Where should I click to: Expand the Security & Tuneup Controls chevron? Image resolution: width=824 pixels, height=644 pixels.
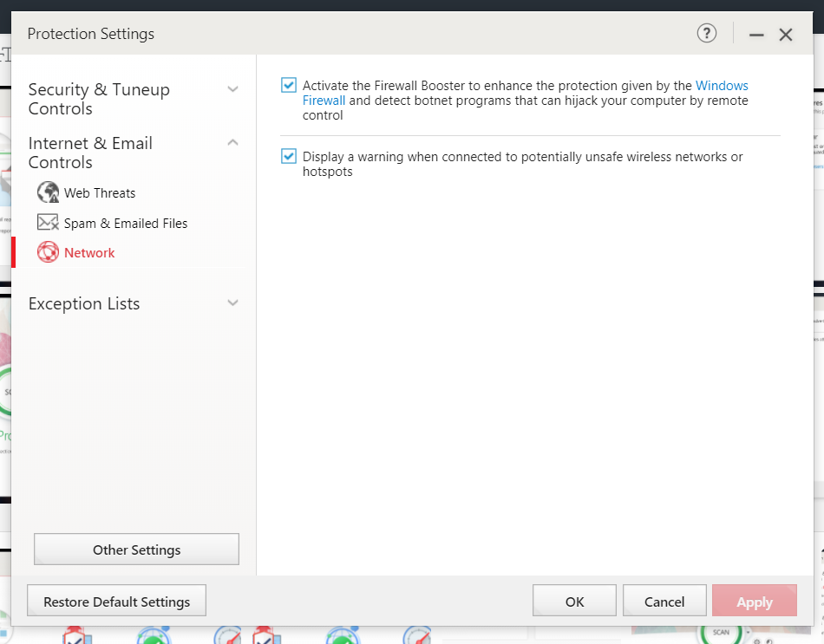click(x=232, y=89)
